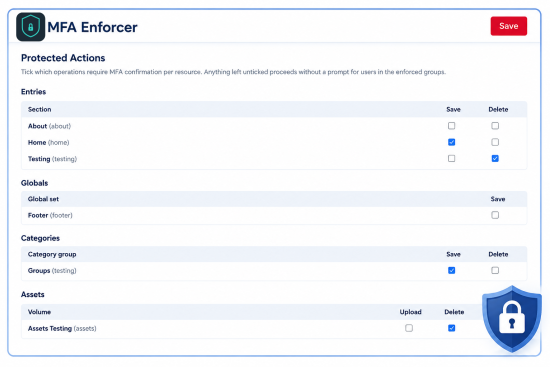Viewport: 550px width, 367px height.
Task: Untick the Save checkbox for Home section
Action: (451, 142)
